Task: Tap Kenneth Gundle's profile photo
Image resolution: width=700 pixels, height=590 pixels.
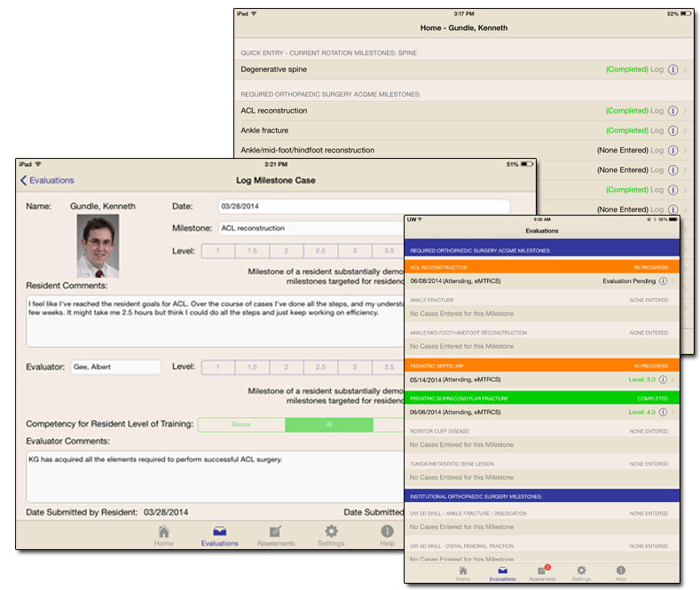Action: coord(98,246)
